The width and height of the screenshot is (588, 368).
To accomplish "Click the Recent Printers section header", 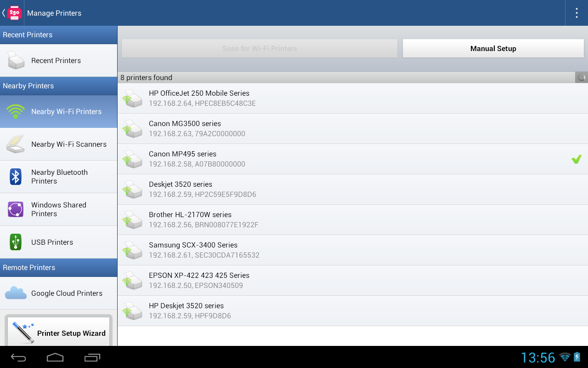I will 58,35.
